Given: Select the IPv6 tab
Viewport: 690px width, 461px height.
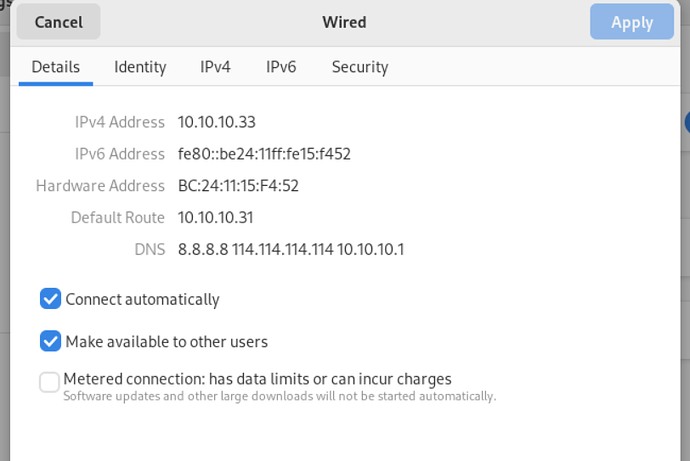Looking at the screenshot, I should pos(281,67).
